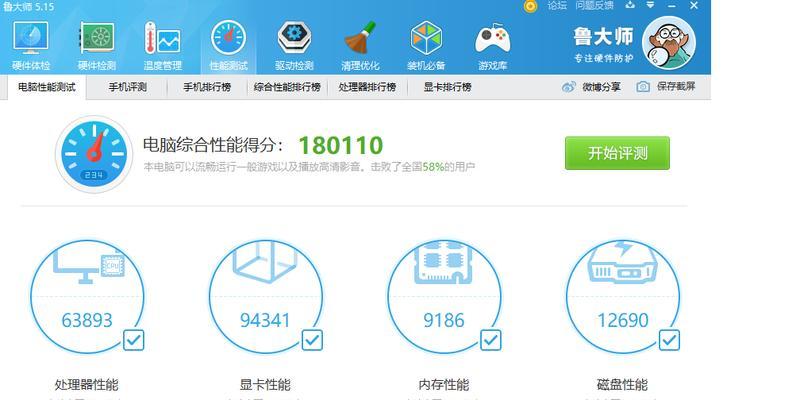Open the 论坛 forum link
This screenshot has width=800, height=400.
[557, 6]
